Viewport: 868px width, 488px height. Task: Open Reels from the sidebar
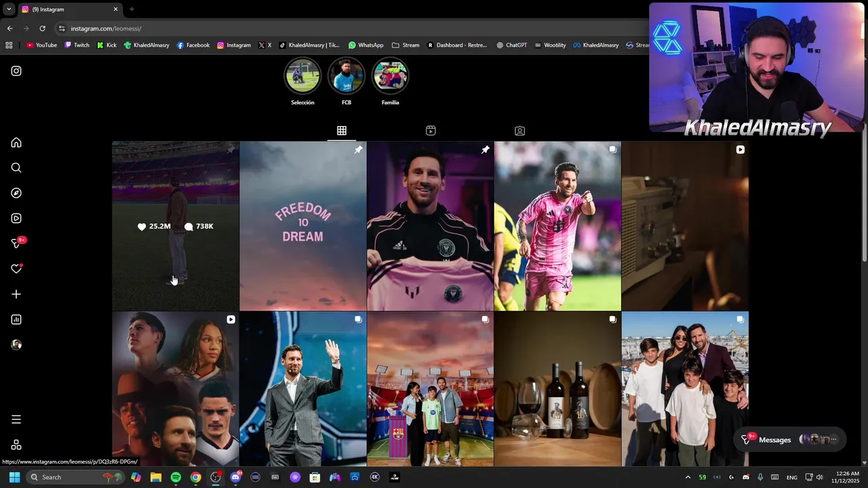(16, 218)
